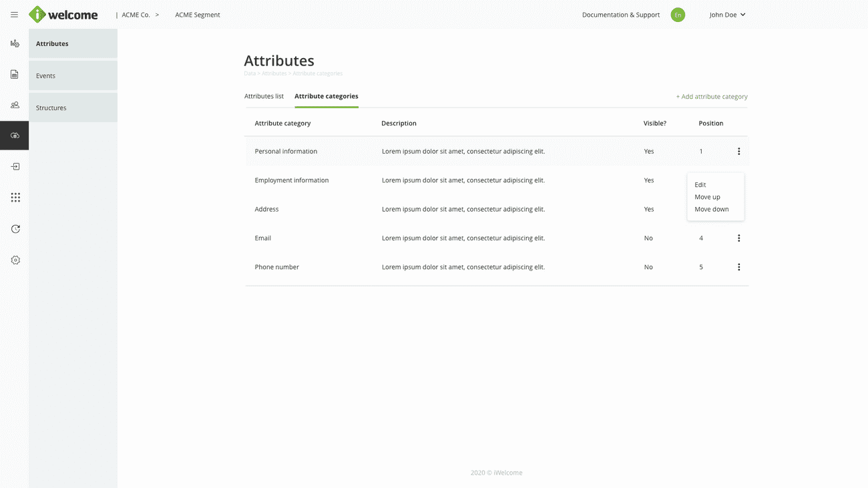This screenshot has width=868, height=488.
Task: Switch language using the En badge
Action: [678, 15]
